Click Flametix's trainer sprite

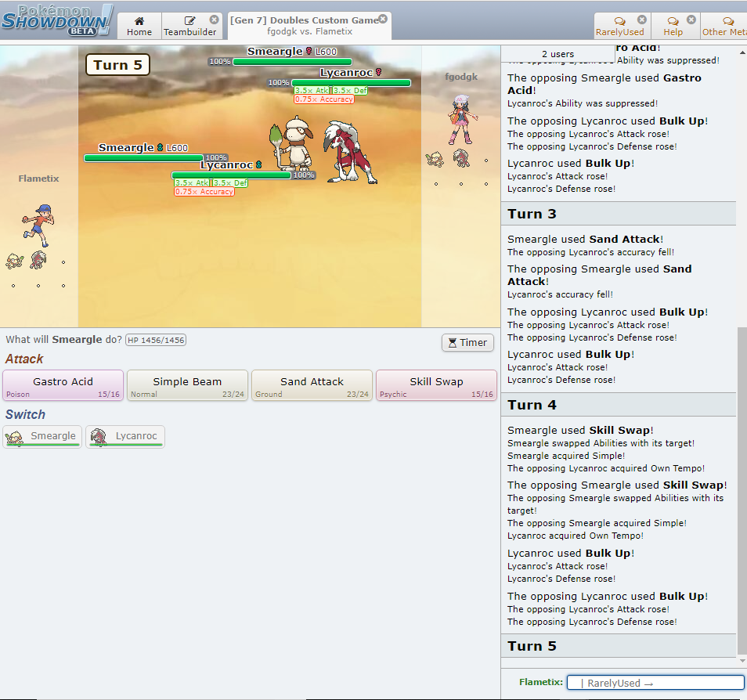click(x=38, y=226)
